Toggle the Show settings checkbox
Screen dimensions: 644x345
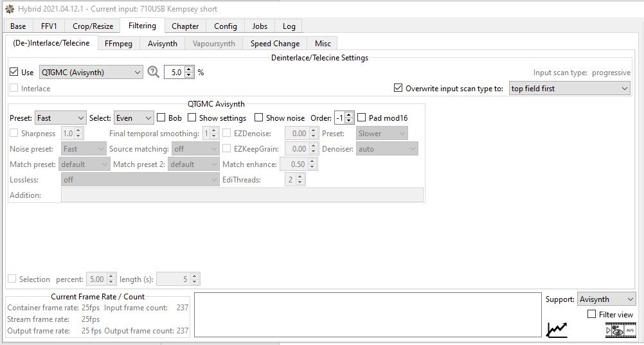(x=192, y=118)
